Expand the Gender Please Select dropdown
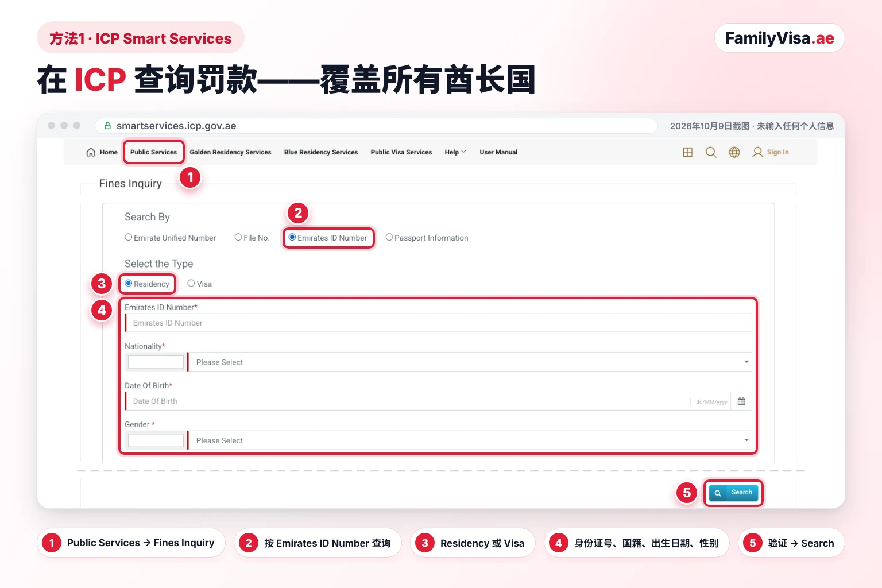 pos(470,440)
